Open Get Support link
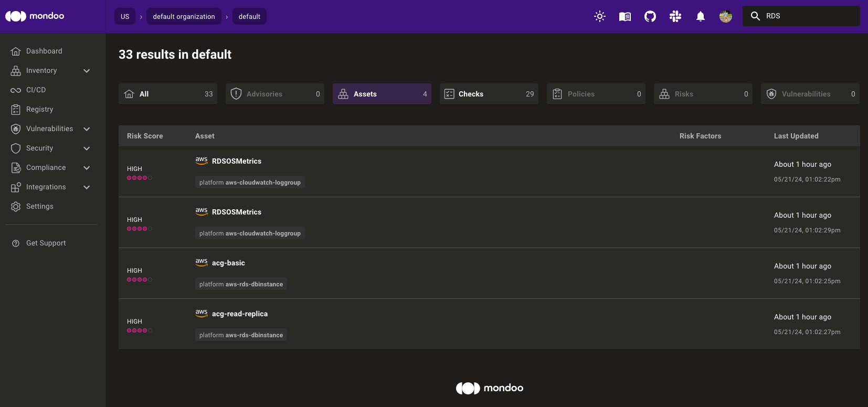Image resolution: width=868 pixels, height=407 pixels. click(x=46, y=243)
